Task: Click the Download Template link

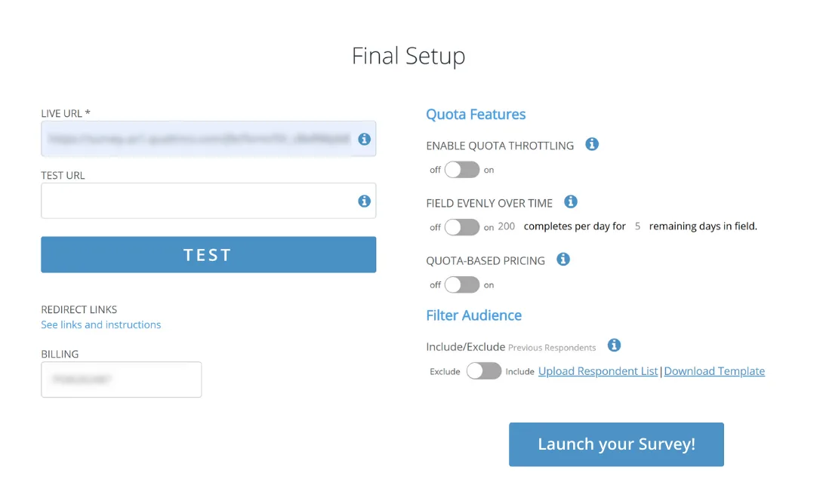Action: (714, 371)
